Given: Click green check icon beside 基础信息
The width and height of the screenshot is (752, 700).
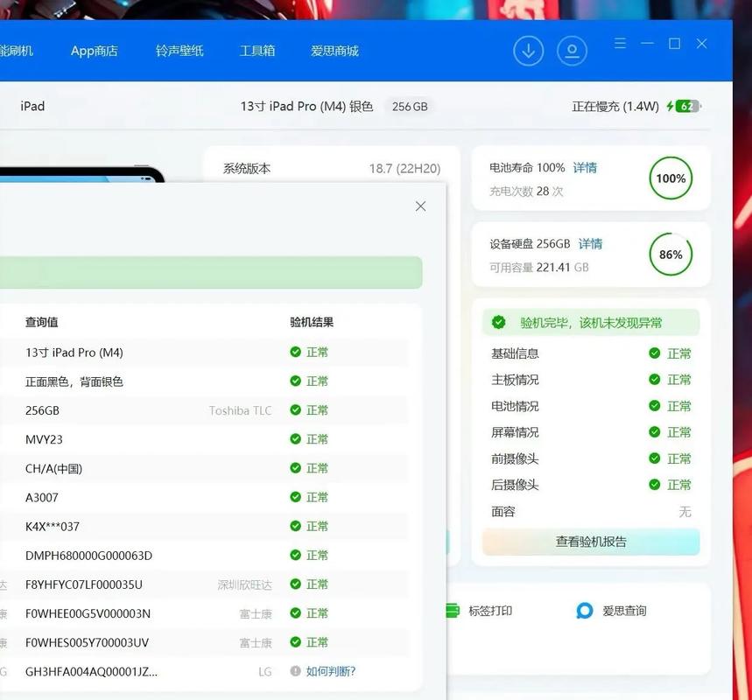Looking at the screenshot, I should (x=655, y=353).
